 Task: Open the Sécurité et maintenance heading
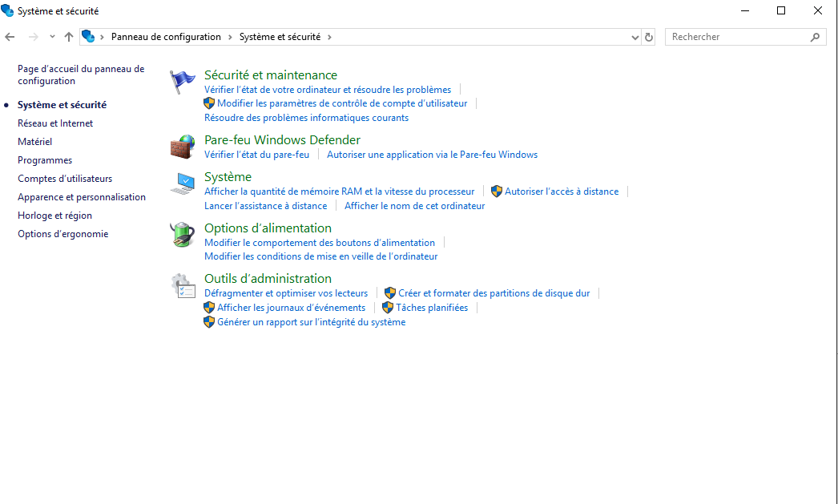tap(271, 75)
